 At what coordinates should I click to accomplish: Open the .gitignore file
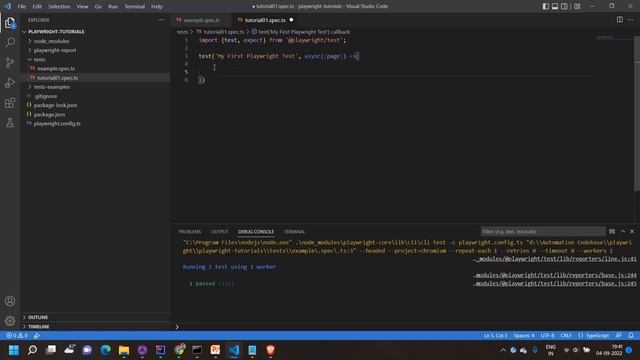click(45, 96)
